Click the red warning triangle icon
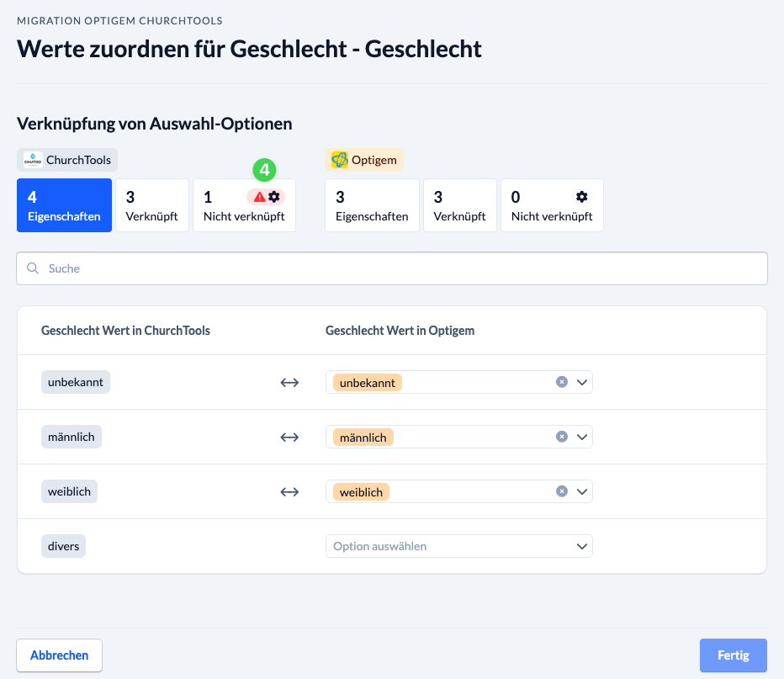The height and width of the screenshot is (679, 784). pos(259,197)
